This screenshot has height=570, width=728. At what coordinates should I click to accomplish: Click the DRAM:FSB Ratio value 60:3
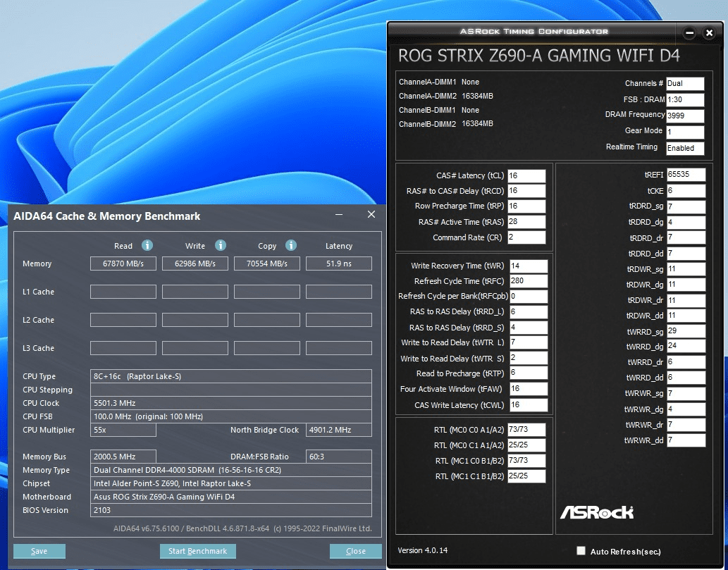coord(339,457)
